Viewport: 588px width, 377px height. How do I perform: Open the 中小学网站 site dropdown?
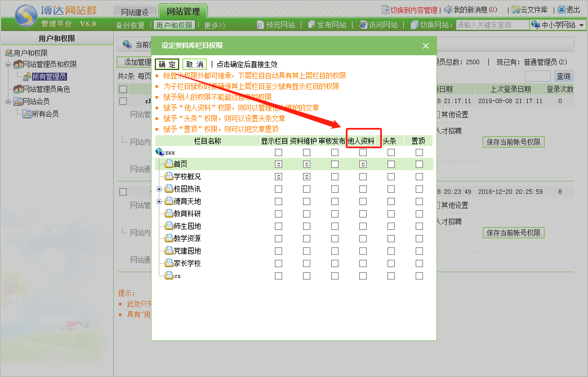click(x=581, y=25)
